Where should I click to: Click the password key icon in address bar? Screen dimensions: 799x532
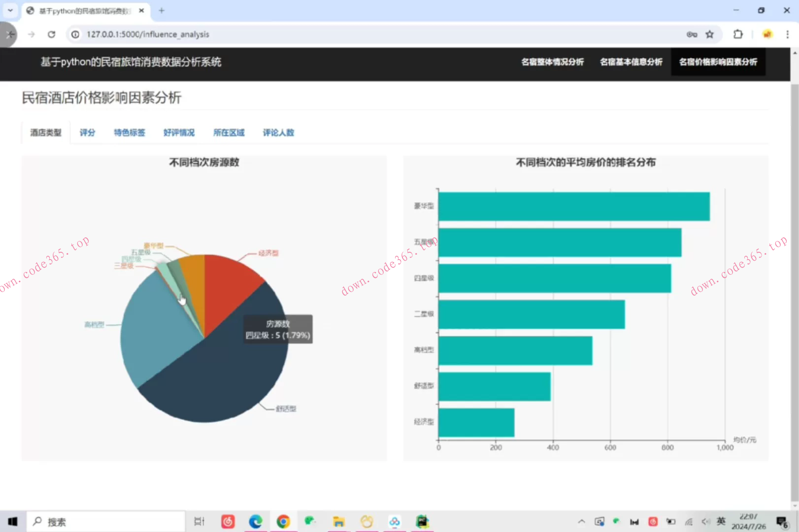(x=692, y=34)
